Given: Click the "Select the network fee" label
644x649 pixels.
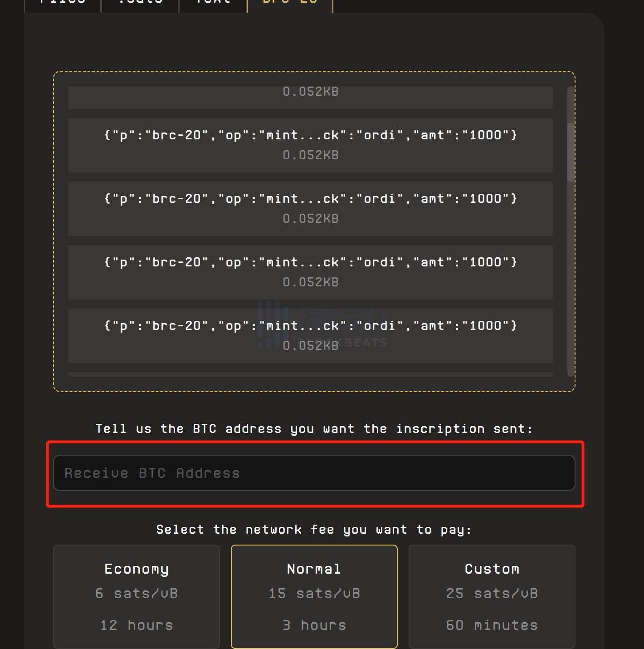Looking at the screenshot, I should pyautogui.click(x=314, y=530).
